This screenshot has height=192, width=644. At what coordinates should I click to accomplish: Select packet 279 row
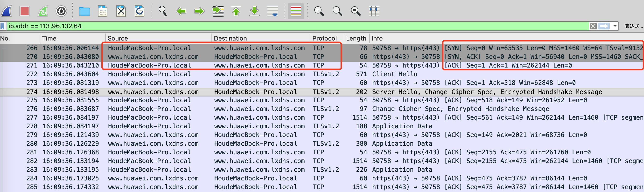tap(322, 135)
